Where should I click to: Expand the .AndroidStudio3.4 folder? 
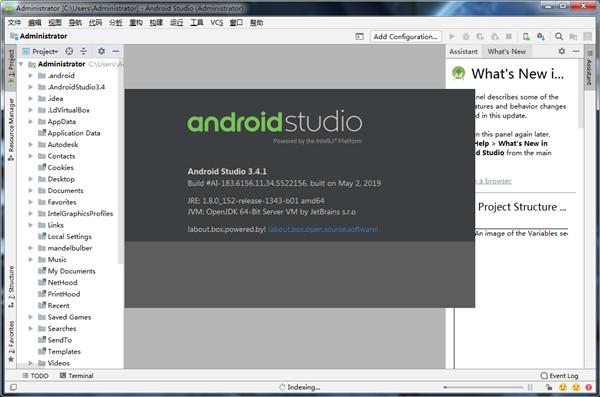point(31,87)
